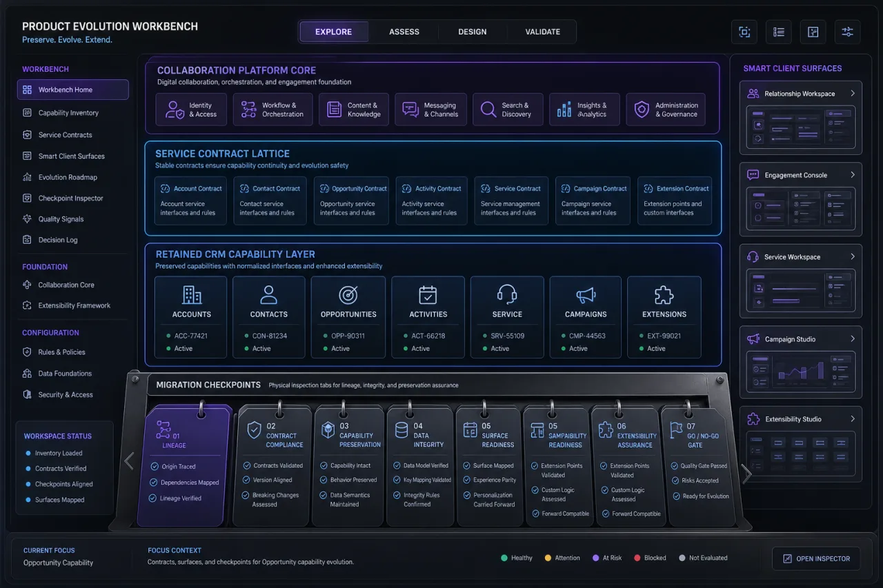Viewport: 883px width, 588px height.
Task: Toggle the Origin Traced check
Action: point(155,467)
